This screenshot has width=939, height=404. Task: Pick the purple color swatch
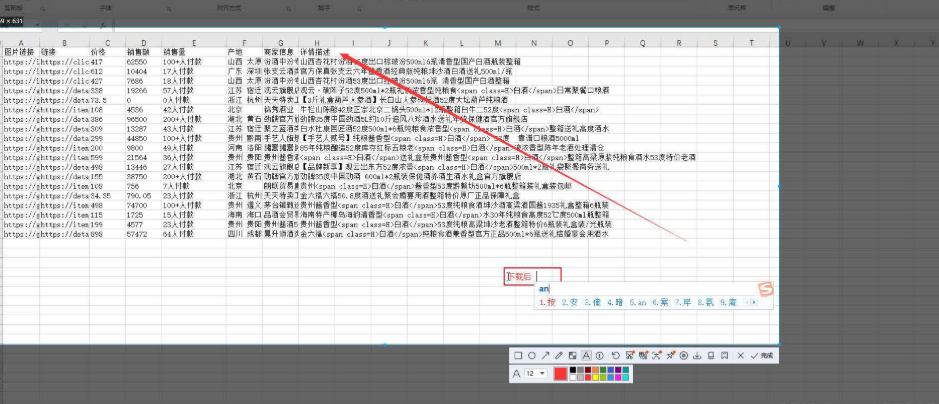[x=618, y=370]
